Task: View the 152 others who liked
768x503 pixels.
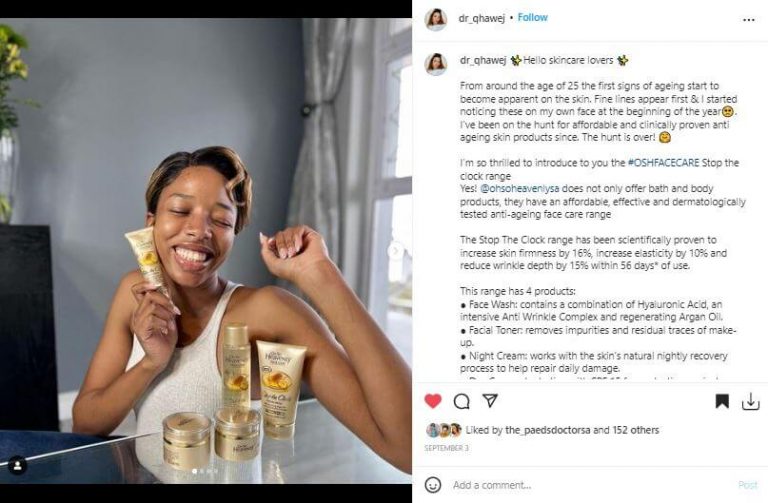Action: [635, 430]
